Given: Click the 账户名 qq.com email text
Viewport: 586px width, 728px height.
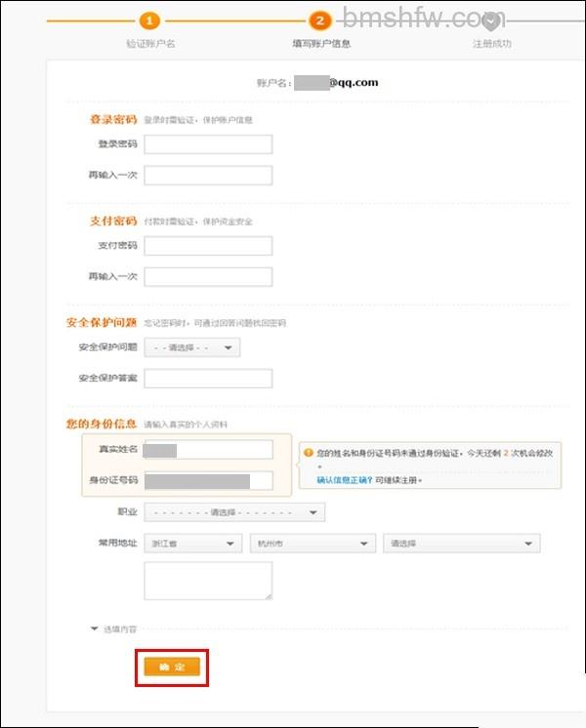Looking at the screenshot, I should coord(336,83).
